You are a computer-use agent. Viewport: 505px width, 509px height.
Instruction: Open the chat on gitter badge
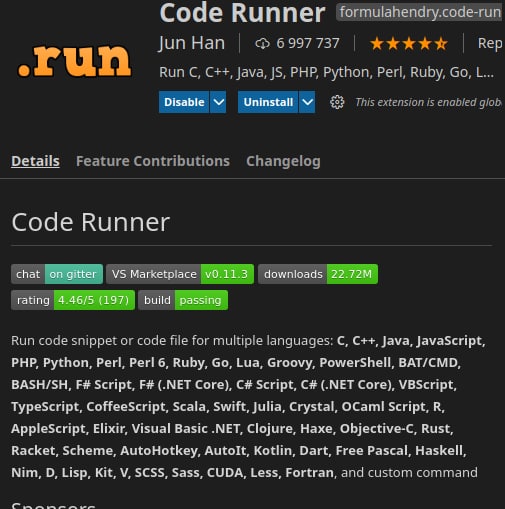point(57,274)
